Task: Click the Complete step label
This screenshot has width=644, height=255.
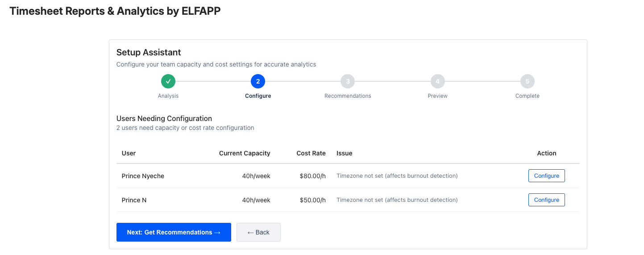Action: pos(528,96)
